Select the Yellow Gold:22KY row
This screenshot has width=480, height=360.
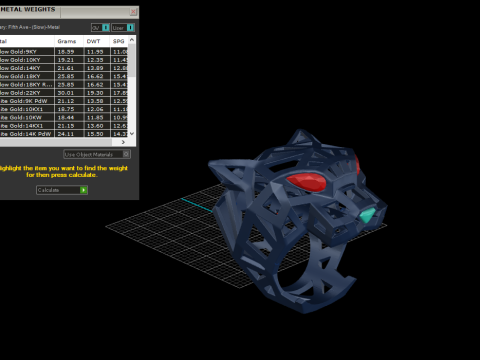coord(64,93)
